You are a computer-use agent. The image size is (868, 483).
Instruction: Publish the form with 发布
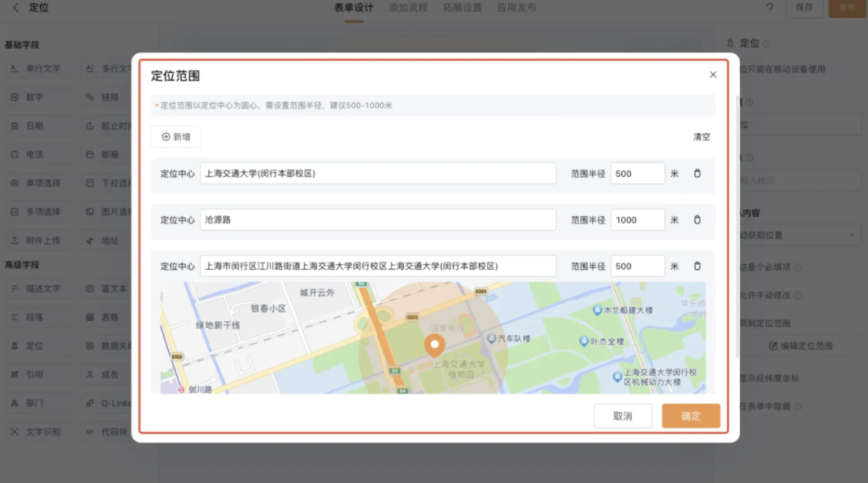pyautogui.click(x=847, y=8)
